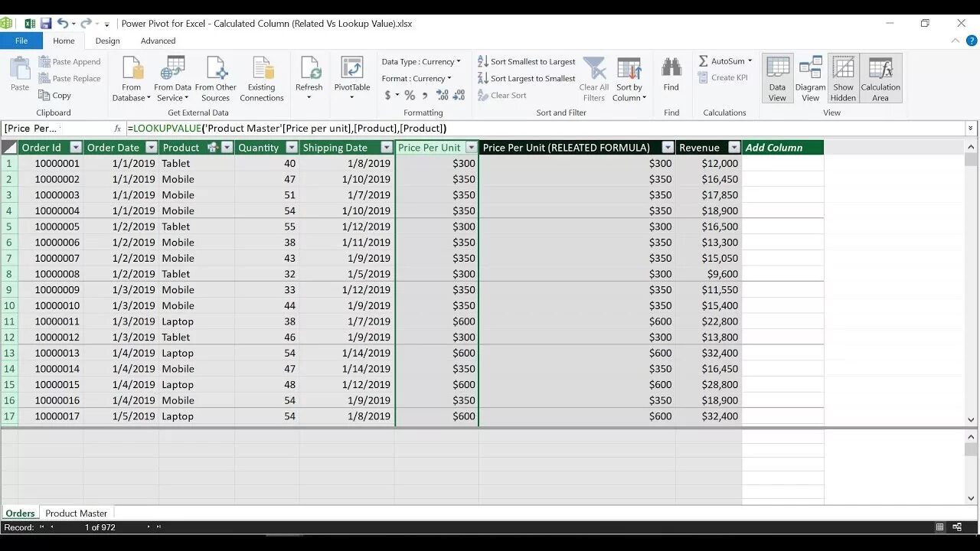Click the Add Column header

pyautogui.click(x=782, y=148)
